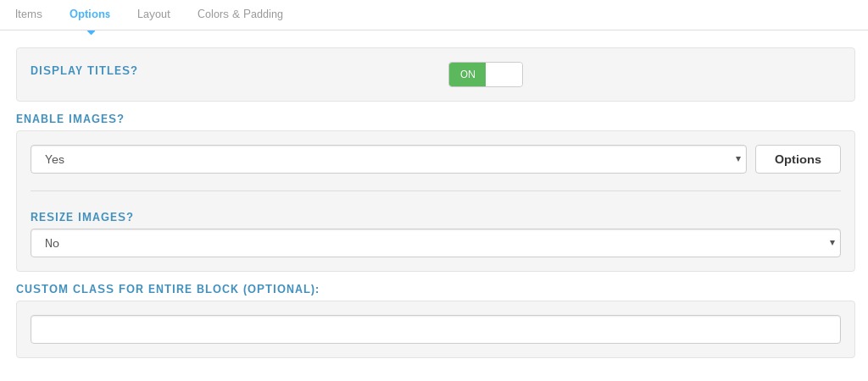Click the No value in Resize Images select
The image size is (868, 381).
click(52, 243)
